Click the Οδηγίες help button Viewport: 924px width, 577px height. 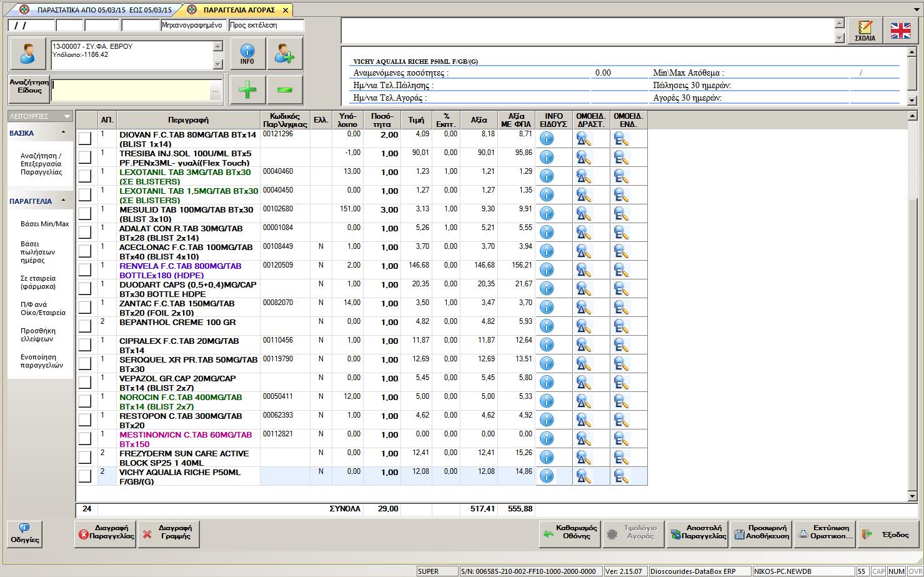click(x=25, y=534)
